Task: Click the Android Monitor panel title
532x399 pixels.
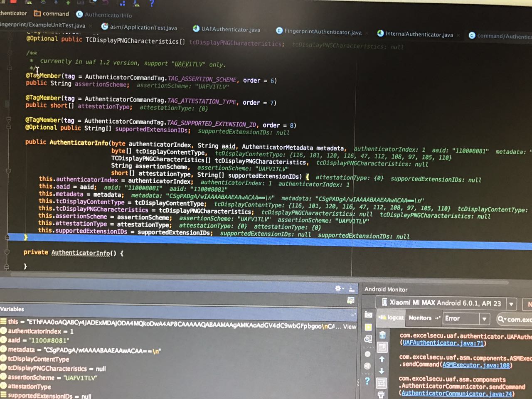Action: click(386, 289)
